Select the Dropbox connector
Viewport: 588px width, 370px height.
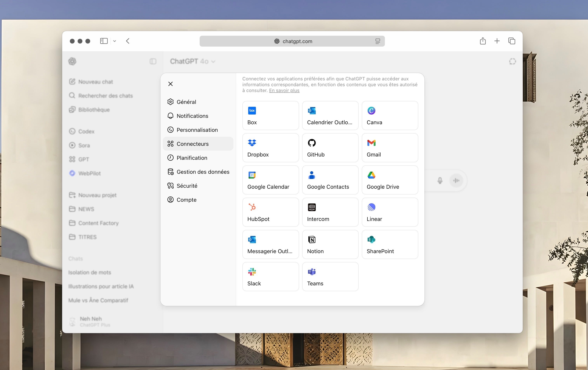pos(270,148)
